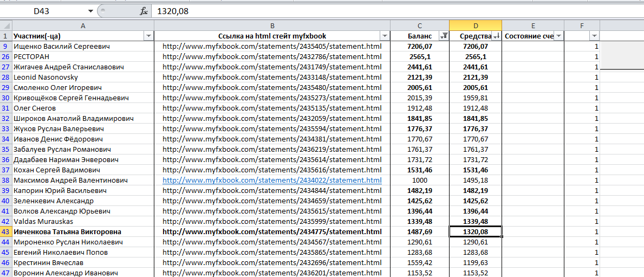Screen dimensions: 644x277
Task: Select row header 43
Action: tap(6, 232)
